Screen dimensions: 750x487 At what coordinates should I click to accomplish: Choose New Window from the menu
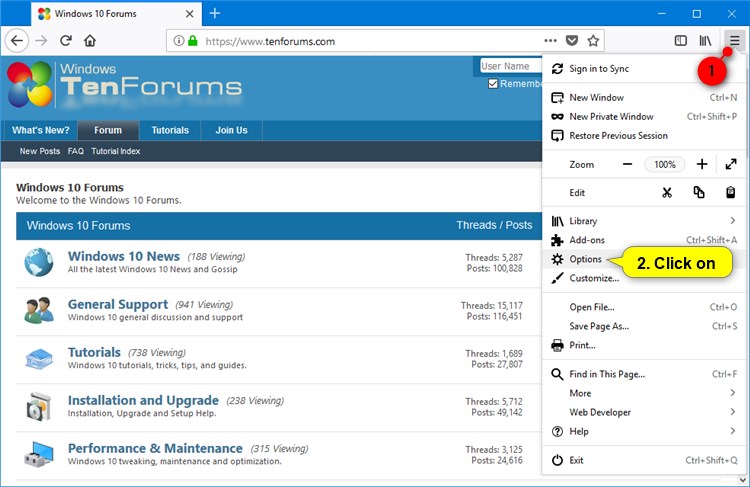point(644,97)
